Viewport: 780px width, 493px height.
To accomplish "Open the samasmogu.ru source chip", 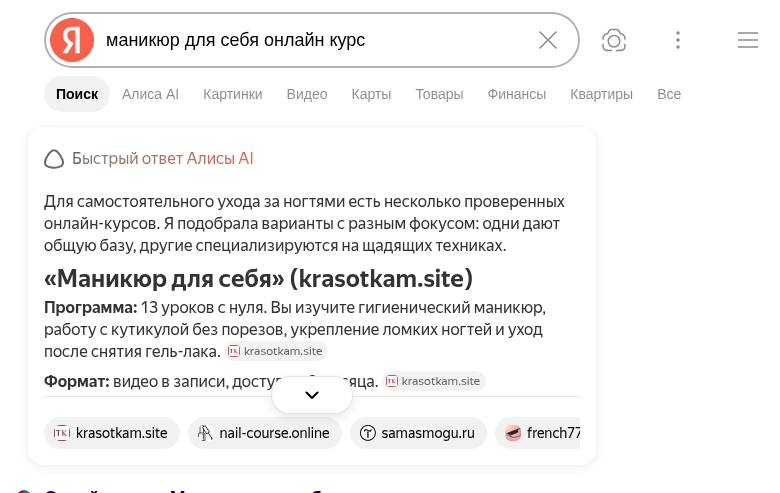I will (x=418, y=433).
